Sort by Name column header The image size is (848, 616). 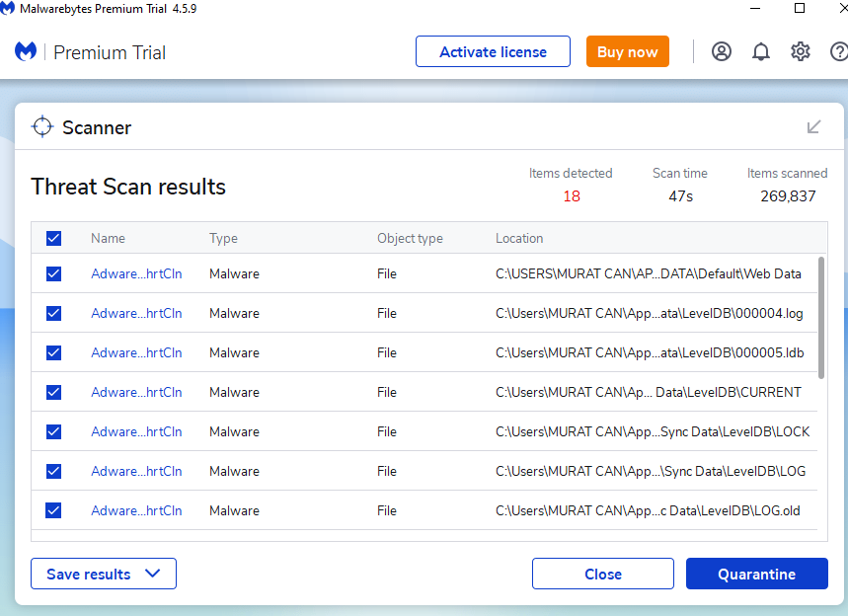(x=108, y=238)
